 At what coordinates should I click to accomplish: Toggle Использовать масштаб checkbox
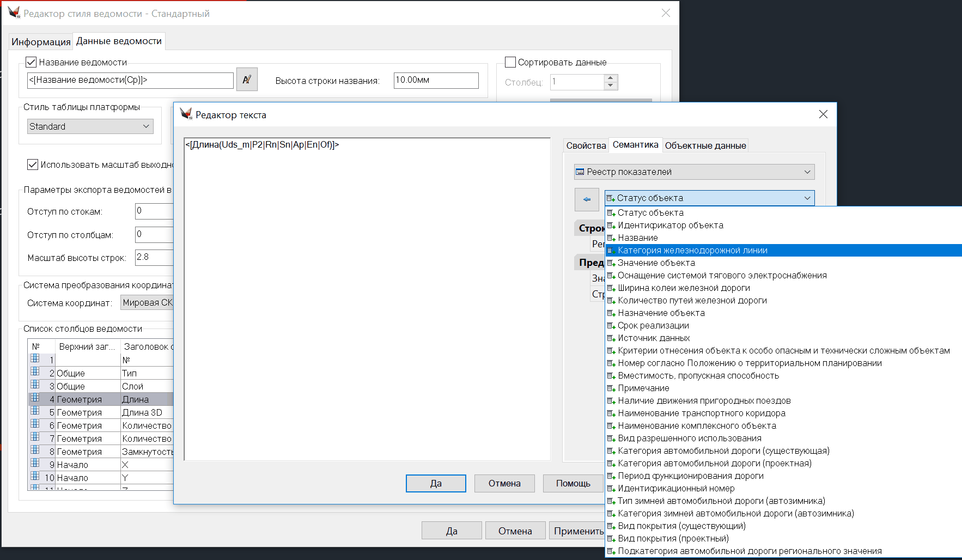tap(33, 165)
